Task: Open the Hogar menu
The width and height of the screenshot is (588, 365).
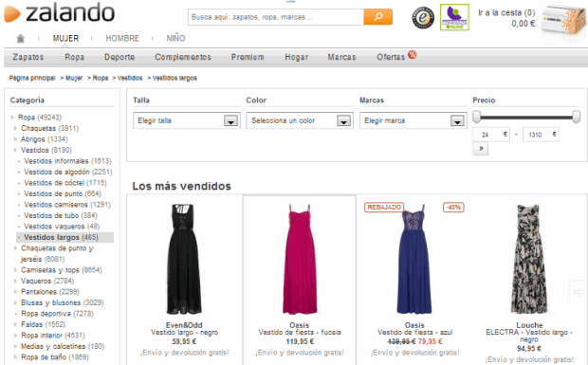Action: 297,57
